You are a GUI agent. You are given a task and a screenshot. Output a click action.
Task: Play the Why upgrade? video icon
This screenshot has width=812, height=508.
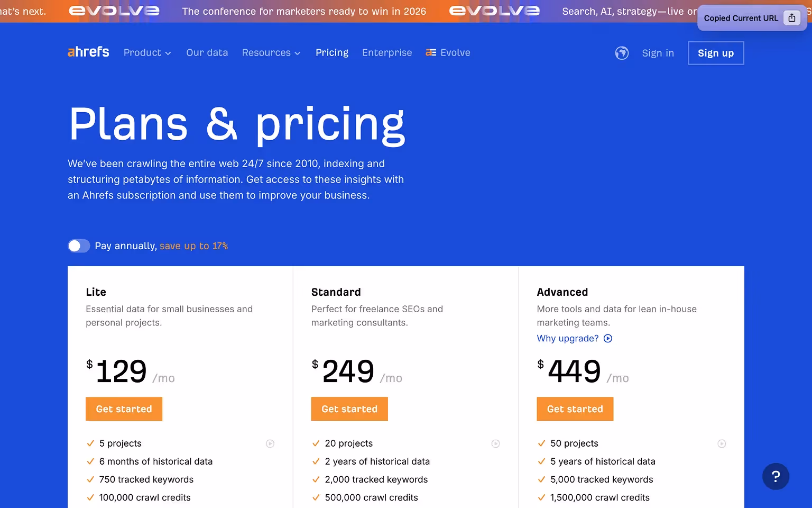(608, 338)
